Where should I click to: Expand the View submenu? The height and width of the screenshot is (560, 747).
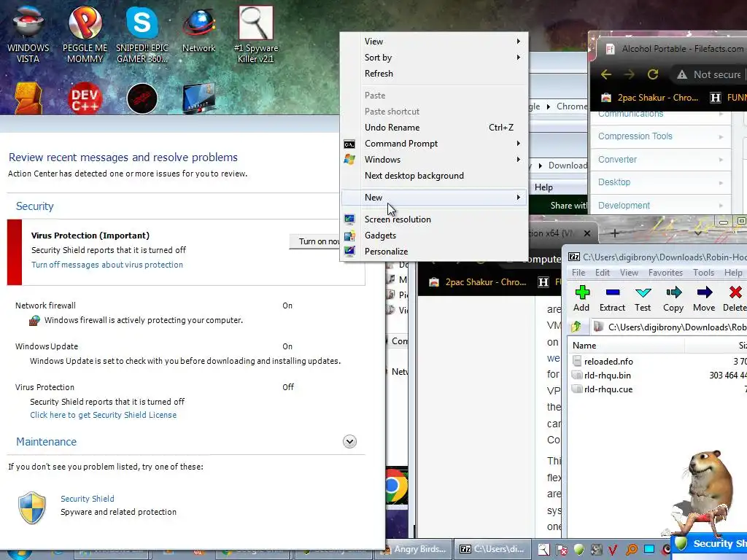pyautogui.click(x=434, y=42)
